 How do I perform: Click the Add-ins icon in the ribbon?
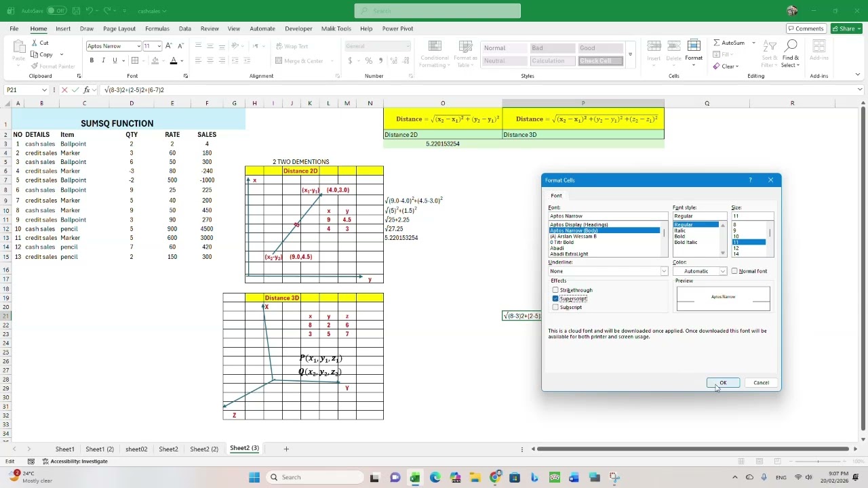(x=818, y=47)
